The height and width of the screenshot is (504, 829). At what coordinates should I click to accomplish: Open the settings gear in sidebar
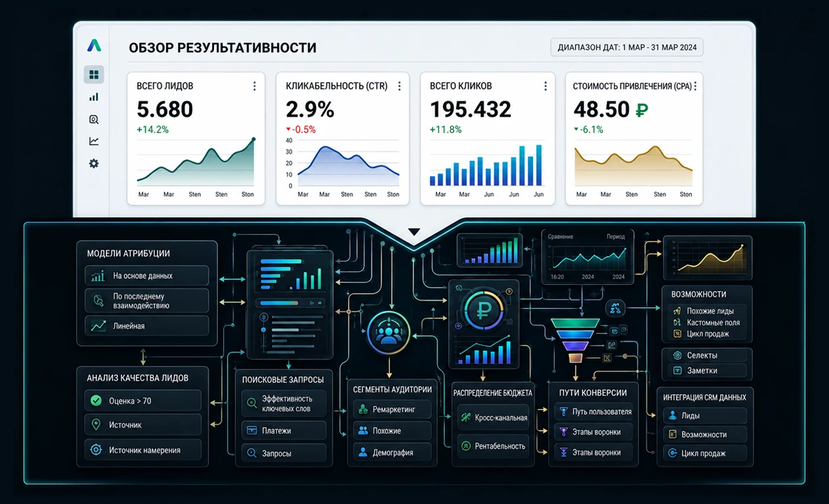(94, 163)
